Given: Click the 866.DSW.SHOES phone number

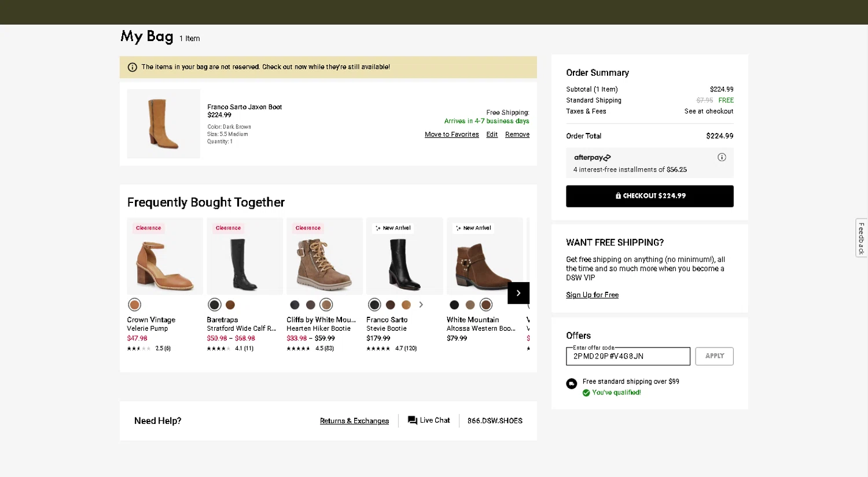Looking at the screenshot, I should point(495,421).
